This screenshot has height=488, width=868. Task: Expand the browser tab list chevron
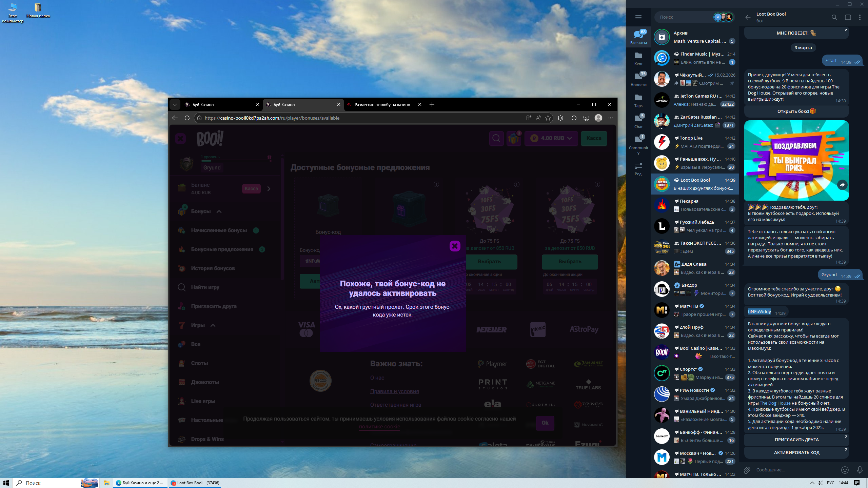[175, 105]
